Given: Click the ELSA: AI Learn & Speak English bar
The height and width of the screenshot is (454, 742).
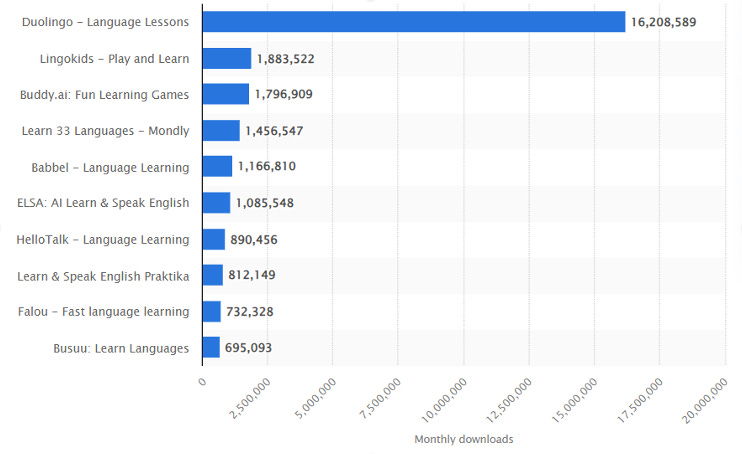Looking at the screenshot, I should [x=217, y=203].
